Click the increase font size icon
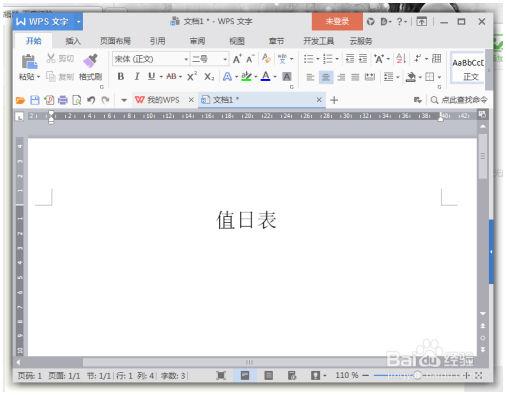The width and height of the screenshot is (506, 395). click(x=237, y=59)
